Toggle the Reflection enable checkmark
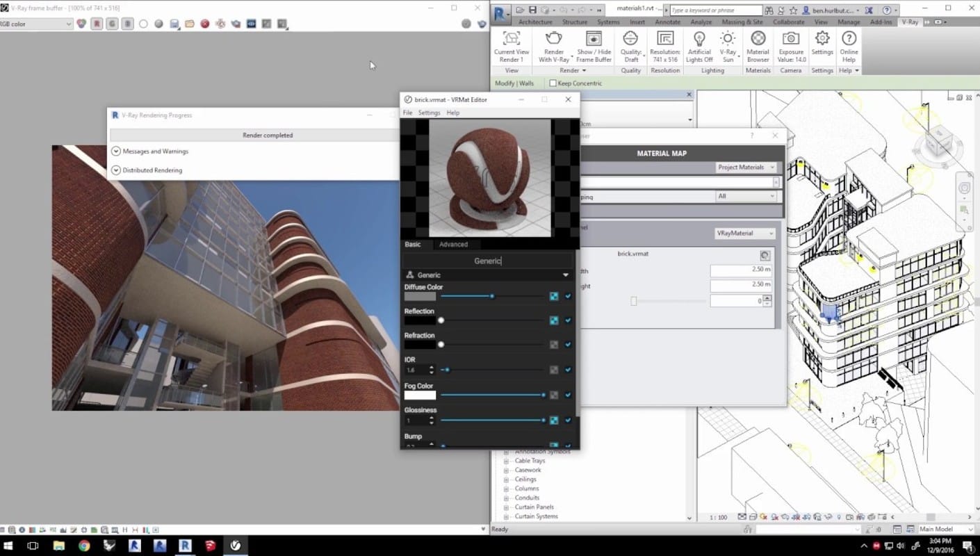This screenshot has height=556, width=980. click(568, 320)
